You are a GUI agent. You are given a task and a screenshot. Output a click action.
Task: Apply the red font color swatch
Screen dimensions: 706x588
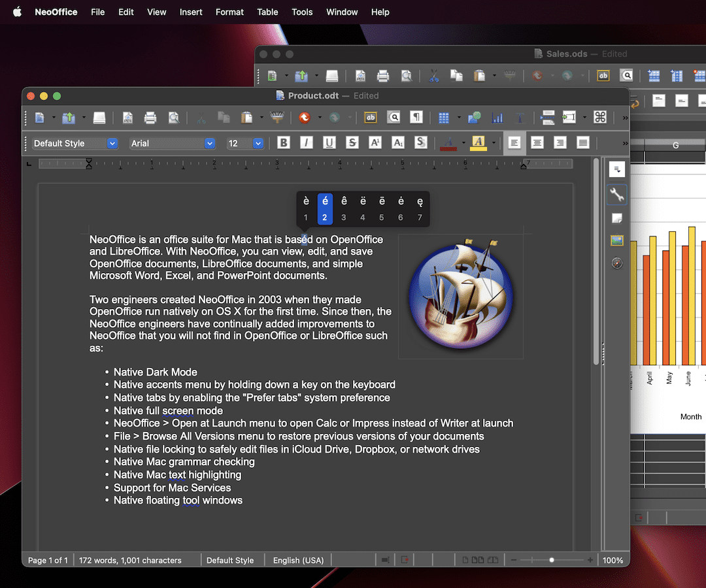448,143
